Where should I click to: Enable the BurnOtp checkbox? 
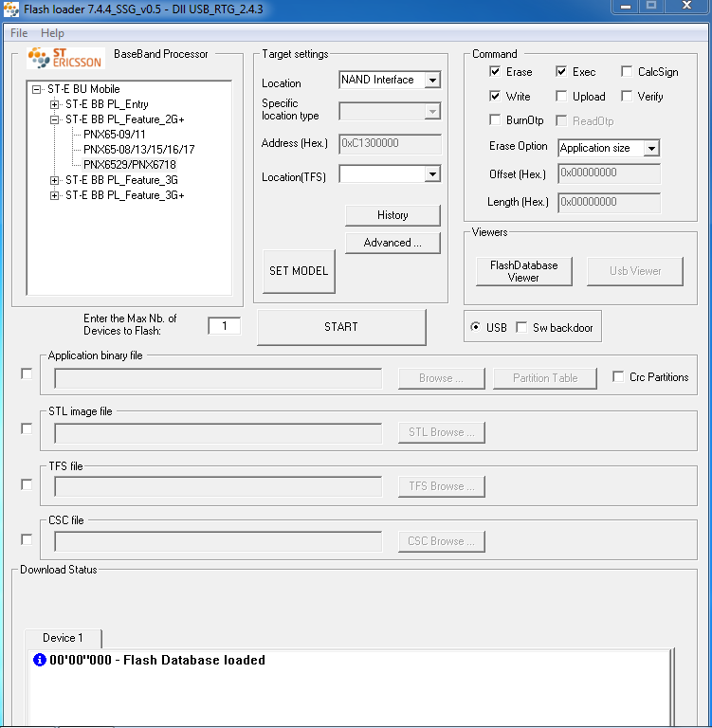pyautogui.click(x=495, y=120)
